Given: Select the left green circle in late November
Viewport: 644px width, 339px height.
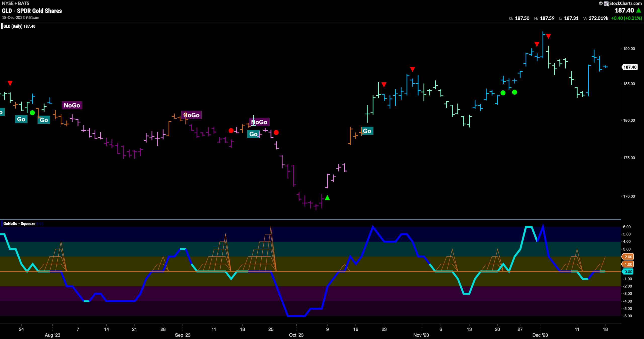Looking at the screenshot, I should point(503,93).
